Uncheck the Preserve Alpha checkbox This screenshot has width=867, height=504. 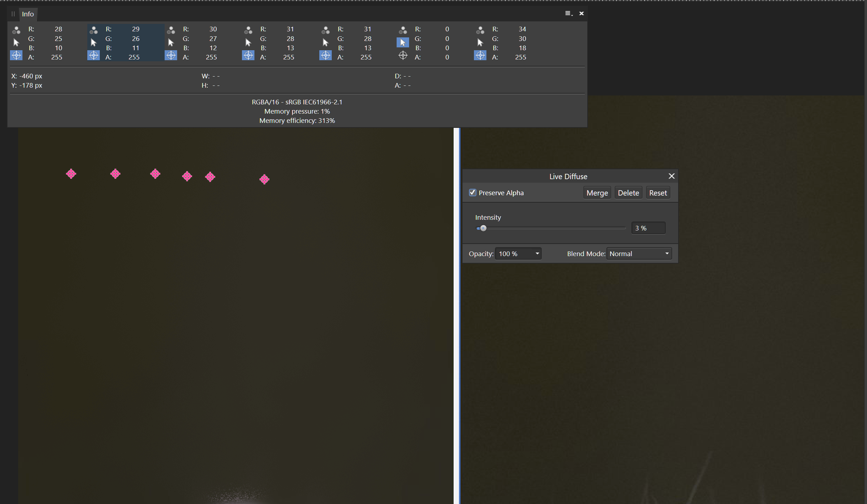pos(473,192)
